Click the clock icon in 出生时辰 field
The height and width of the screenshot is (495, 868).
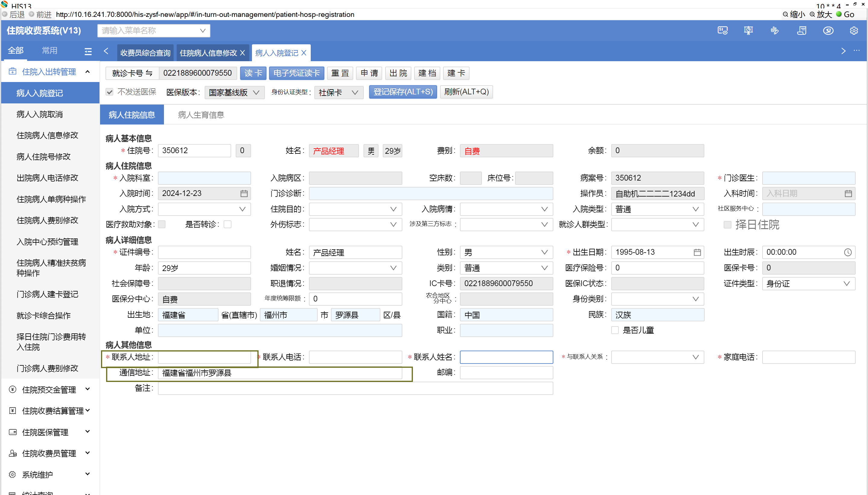pos(848,252)
